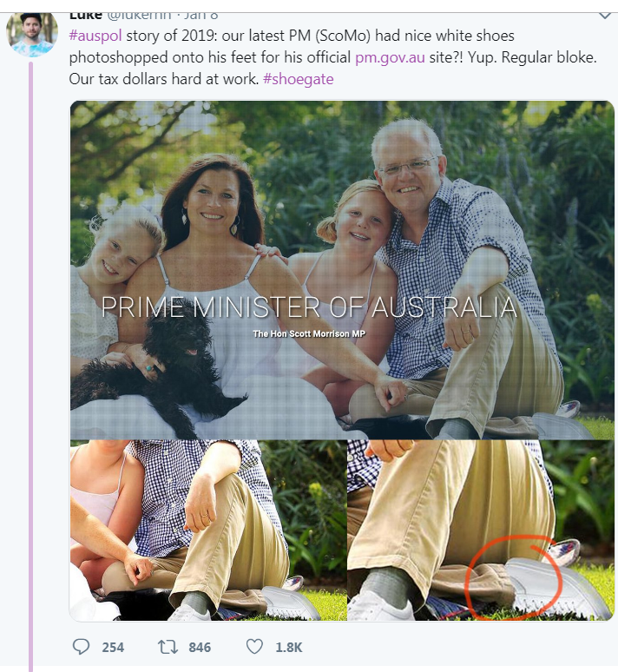Viewport: 618px width, 672px height.
Task: View the bottom-left cropped family photo
Action: (208, 530)
